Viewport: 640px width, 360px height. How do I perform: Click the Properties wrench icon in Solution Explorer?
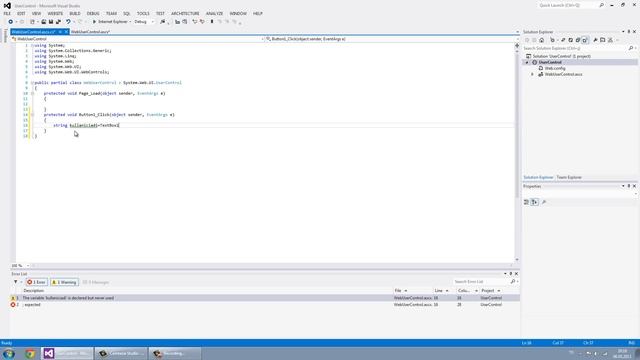pyautogui.click(x=596, y=40)
